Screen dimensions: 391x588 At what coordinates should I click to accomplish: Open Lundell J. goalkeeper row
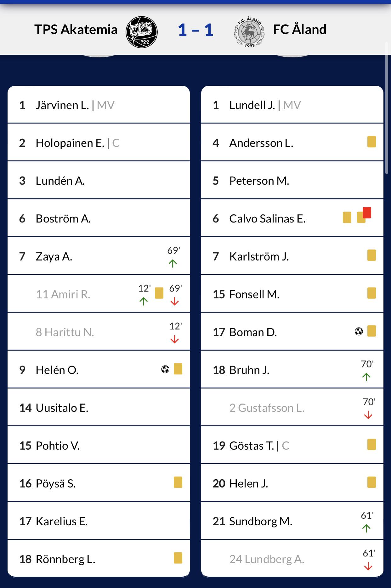click(292, 105)
